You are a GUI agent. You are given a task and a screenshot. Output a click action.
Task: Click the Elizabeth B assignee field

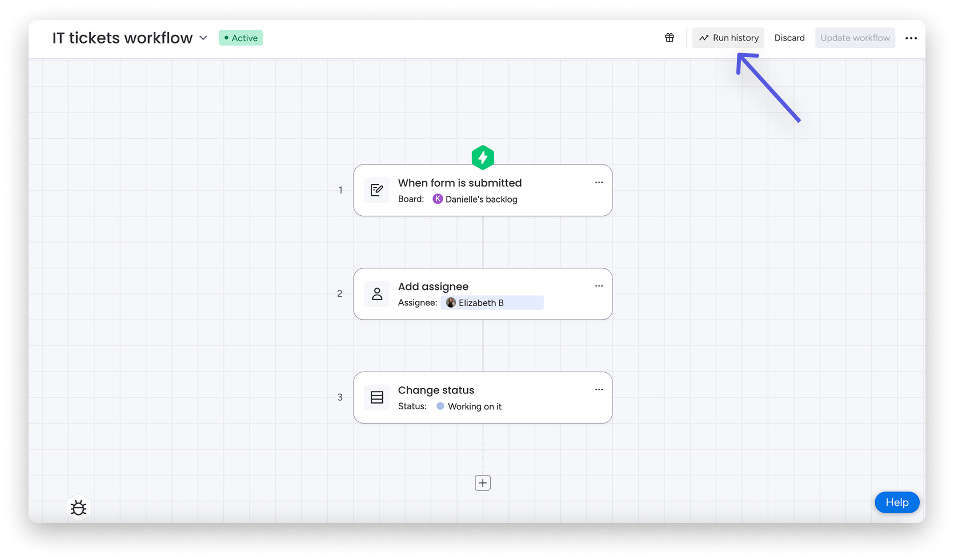[492, 303]
